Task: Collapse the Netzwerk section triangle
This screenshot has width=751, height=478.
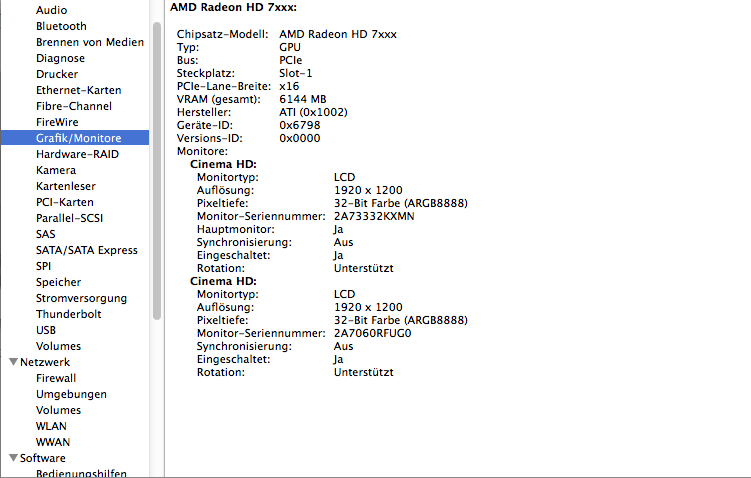Action: pos(13,362)
